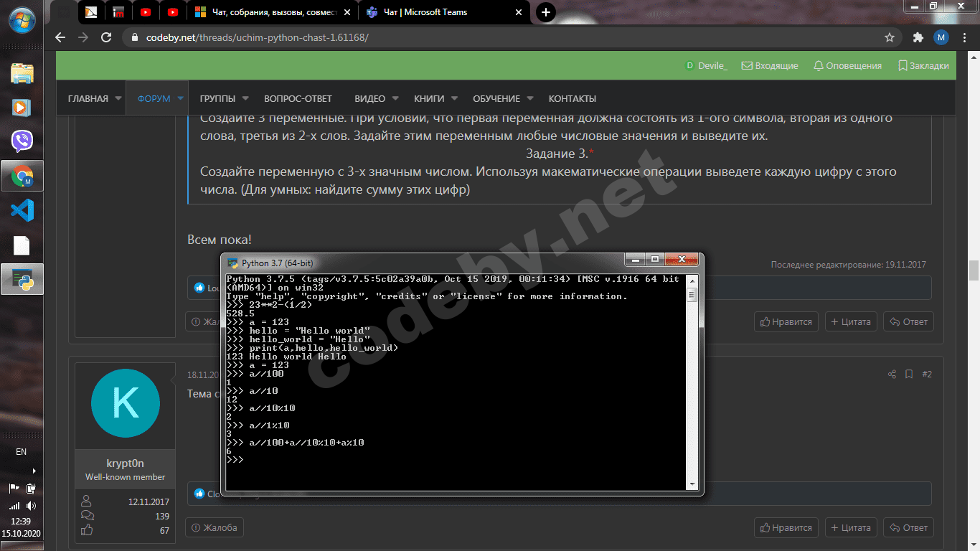Open the ФОРУМ navigation item

(x=154, y=98)
